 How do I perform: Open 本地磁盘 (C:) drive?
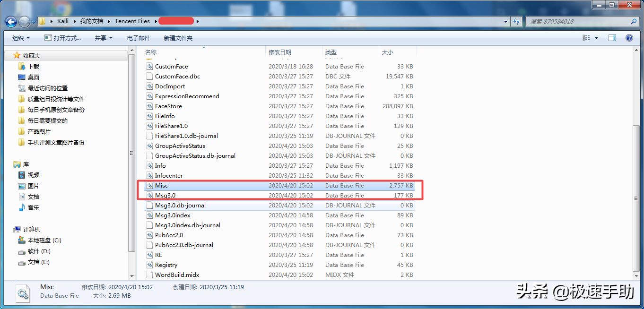coord(44,240)
